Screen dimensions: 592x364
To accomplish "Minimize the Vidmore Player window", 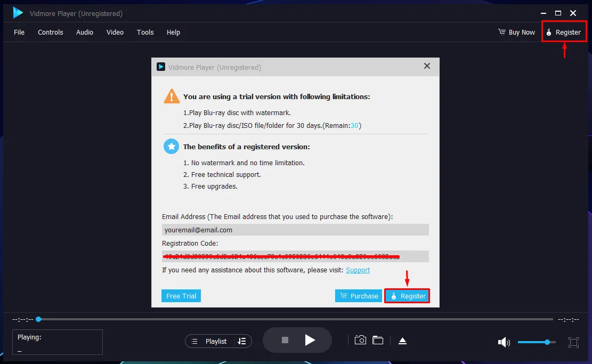I will (544, 13).
